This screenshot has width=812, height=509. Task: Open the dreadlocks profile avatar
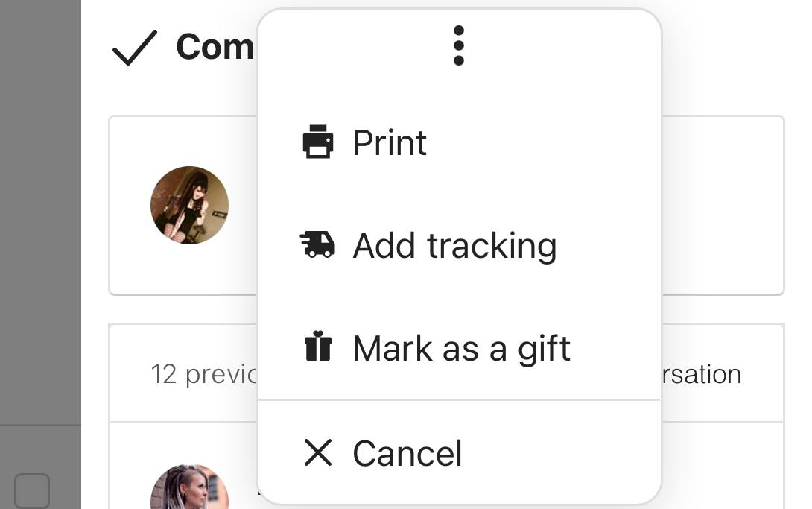pyautogui.click(x=189, y=487)
